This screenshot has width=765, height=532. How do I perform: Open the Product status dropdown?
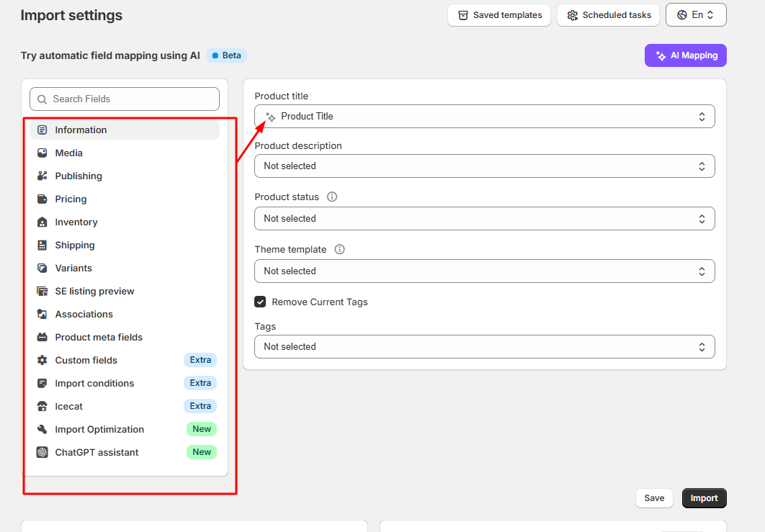pos(485,219)
